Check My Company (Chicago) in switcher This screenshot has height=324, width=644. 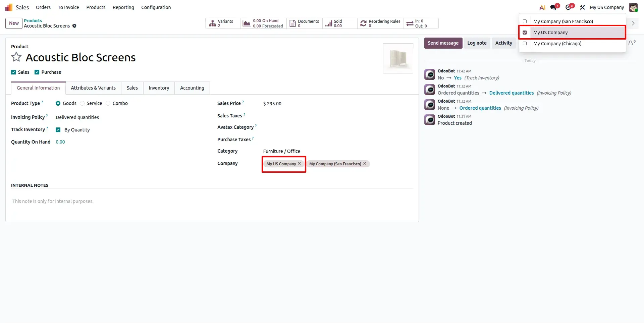click(525, 44)
